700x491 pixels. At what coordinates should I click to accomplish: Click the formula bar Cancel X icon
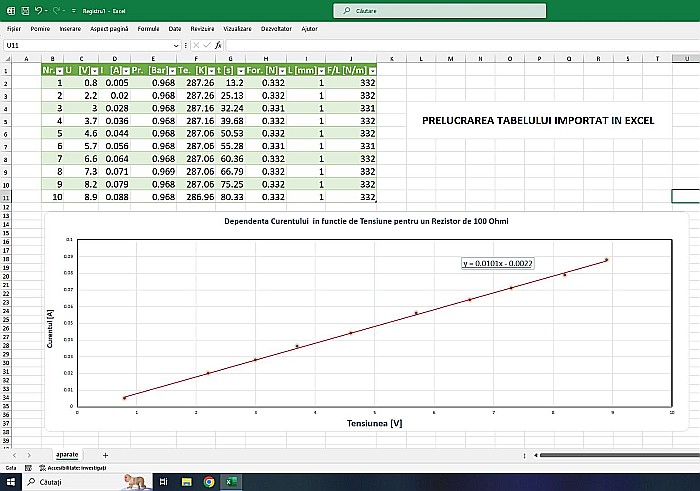(x=196, y=45)
